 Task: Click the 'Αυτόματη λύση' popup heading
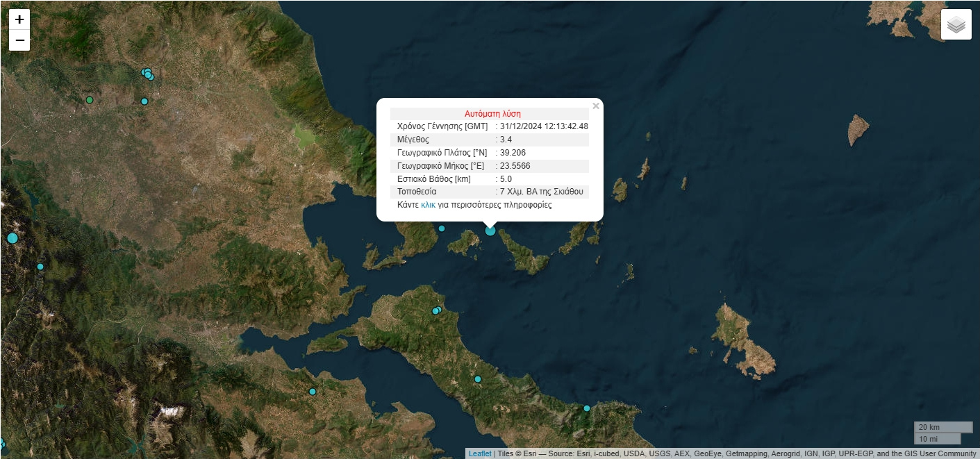tap(492, 114)
